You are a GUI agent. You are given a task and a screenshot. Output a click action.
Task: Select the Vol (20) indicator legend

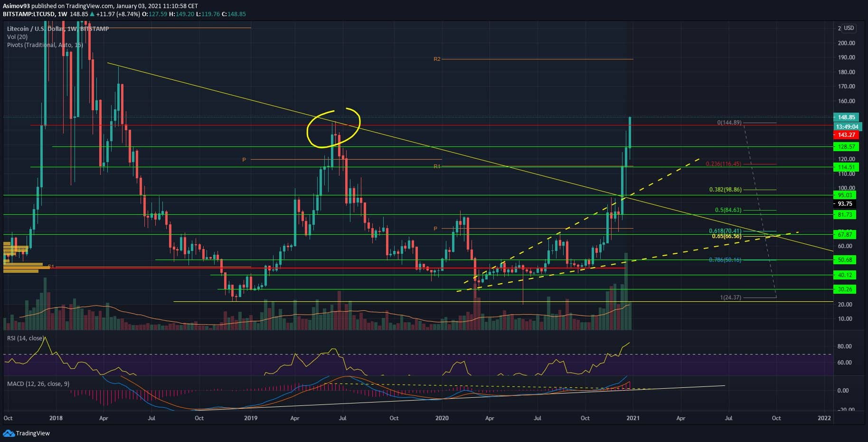(17, 37)
